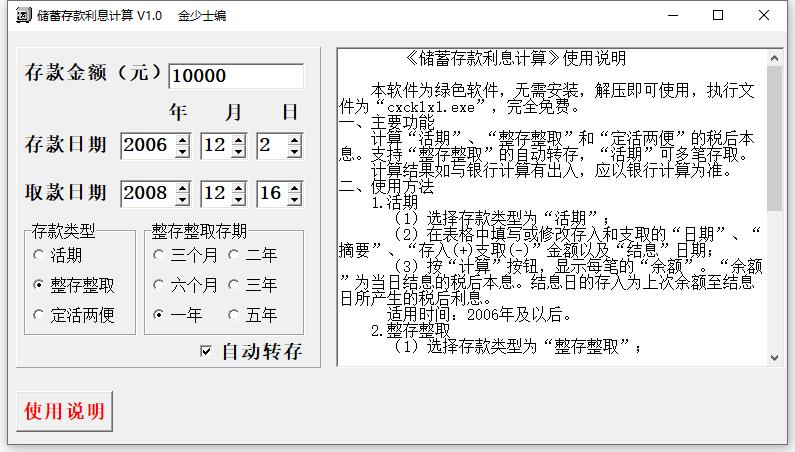
Task: Increase the deposit year spinner up arrow
Action: click(x=181, y=140)
